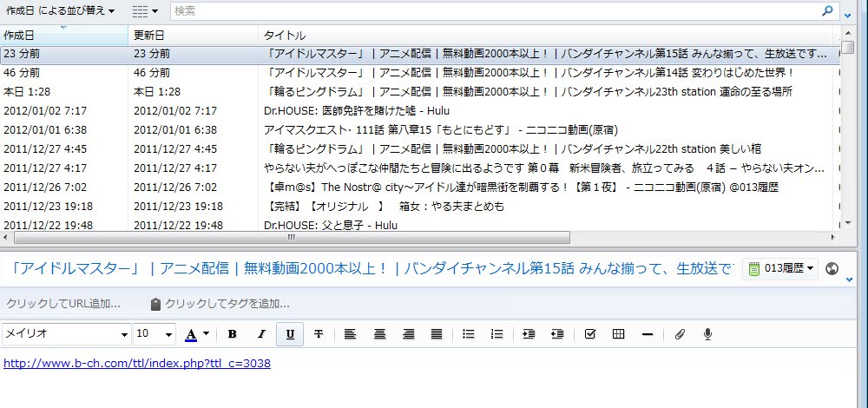Select Dr.HOUSE: 父と息子 note row
Image resolution: width=868 pixels, height=408 pixels.
(x=419, y=225)
